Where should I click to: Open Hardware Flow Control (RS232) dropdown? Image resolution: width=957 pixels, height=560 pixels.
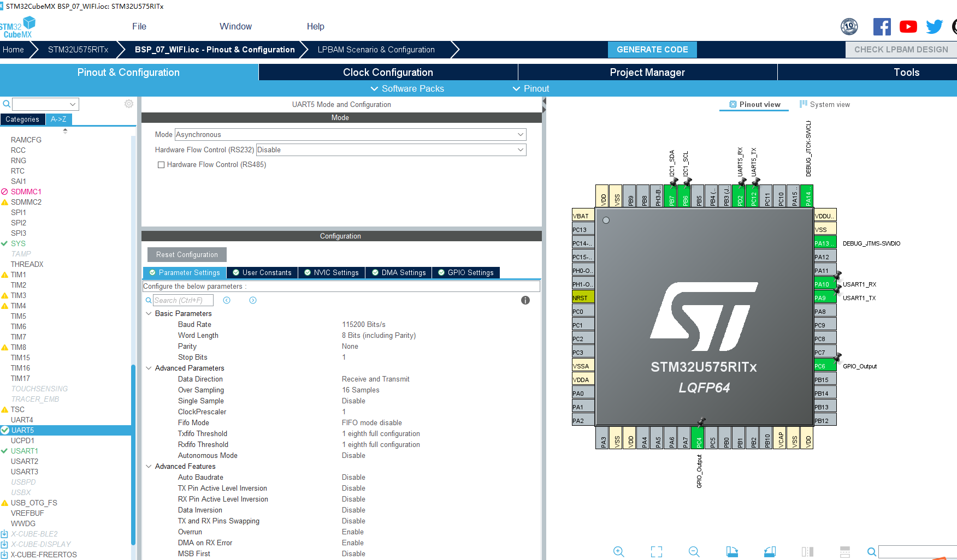coord(391,150)
